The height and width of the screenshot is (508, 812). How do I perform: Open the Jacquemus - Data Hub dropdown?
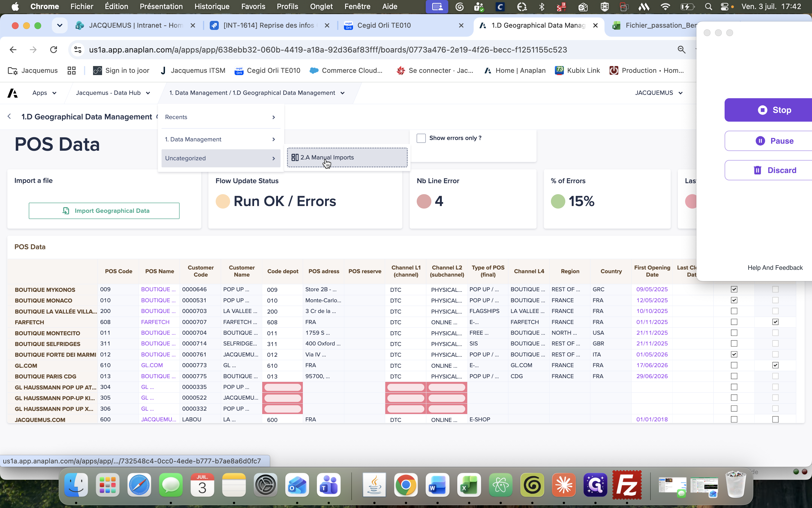pyautogui.click(x=113, y=93)
